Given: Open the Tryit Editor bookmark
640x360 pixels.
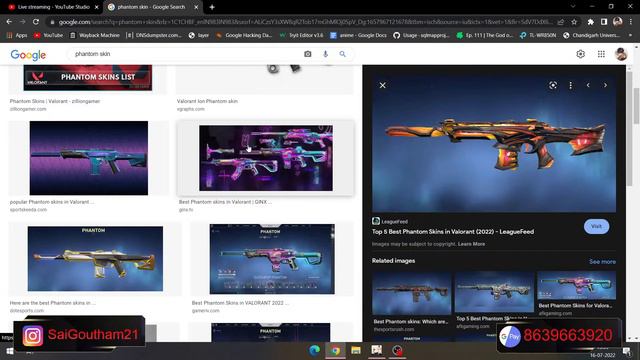Looking at the screenshot, I should (301, 36).
